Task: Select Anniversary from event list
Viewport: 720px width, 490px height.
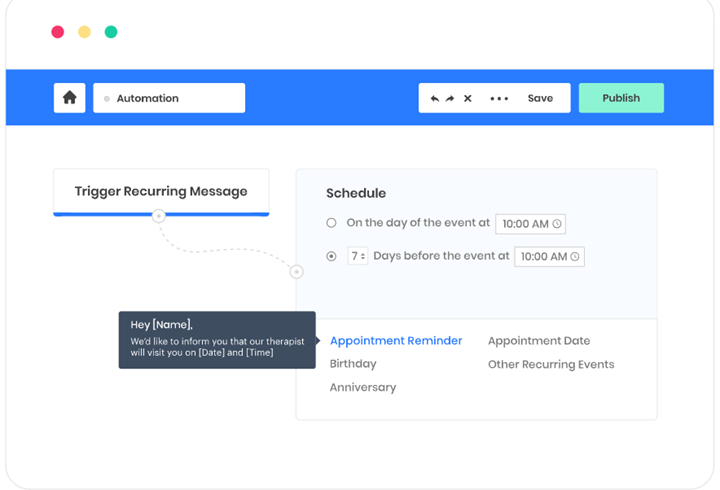Action: pyautogui.click(x=363, y=387)
